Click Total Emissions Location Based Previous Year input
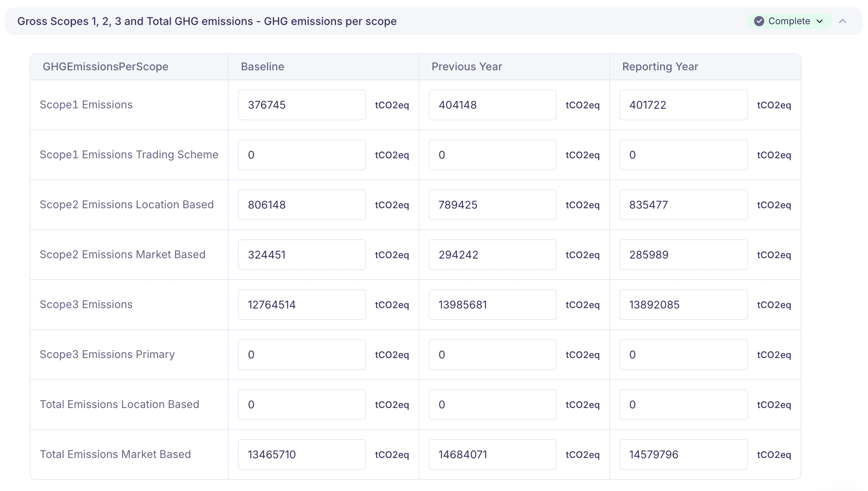The height and width of the screenshot is (491, 868). 492,405
